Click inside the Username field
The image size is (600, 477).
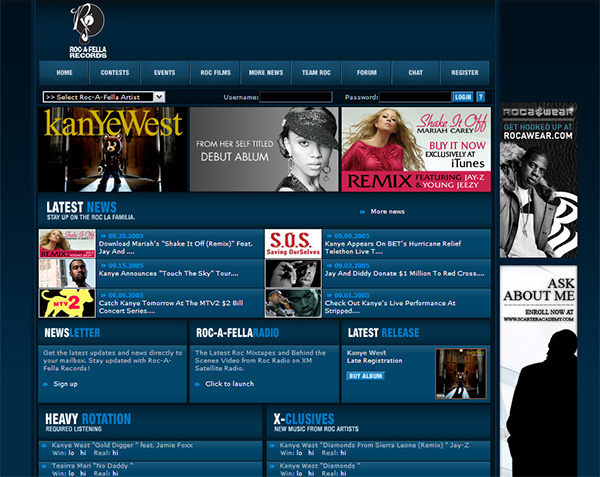pos(296,97)
